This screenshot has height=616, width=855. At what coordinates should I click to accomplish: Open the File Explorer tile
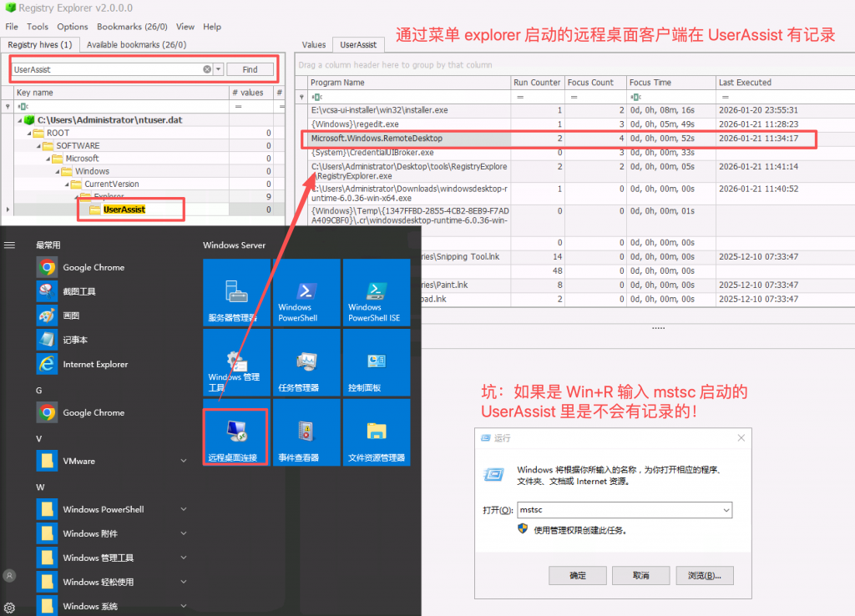tap(376, 434)
